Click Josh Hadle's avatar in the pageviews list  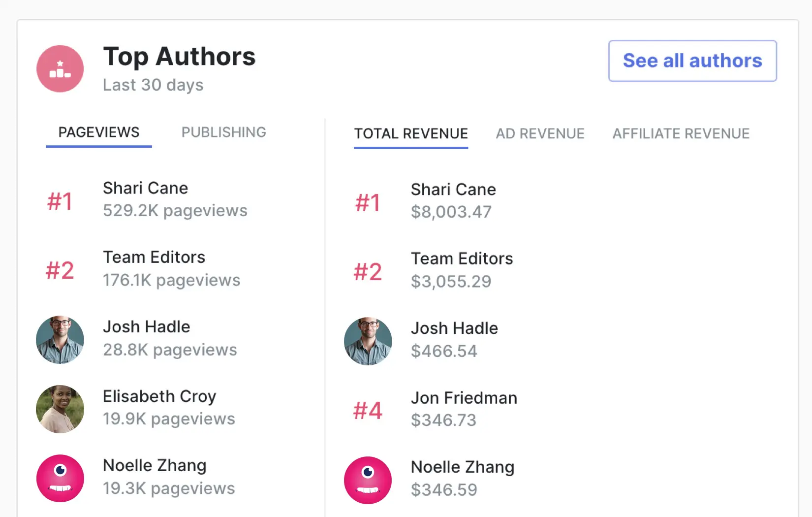pyautogui.click(x=60, y=340)
